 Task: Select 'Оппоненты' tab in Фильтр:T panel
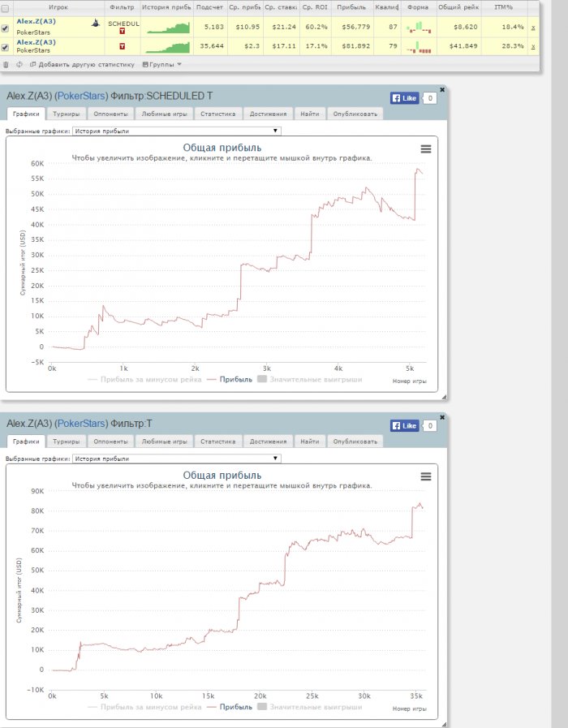click(x=110, y=441)
